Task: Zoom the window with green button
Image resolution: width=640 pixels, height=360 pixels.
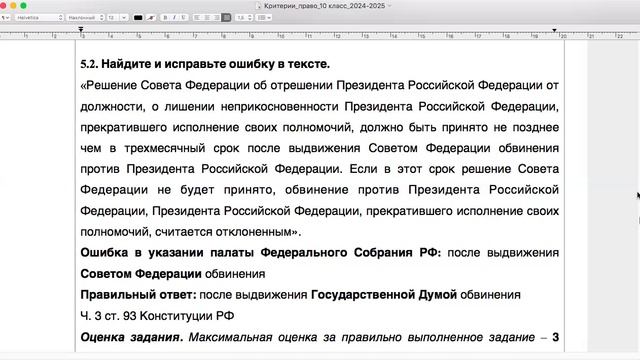Action: pyautogui.click(x=23, y=6)
